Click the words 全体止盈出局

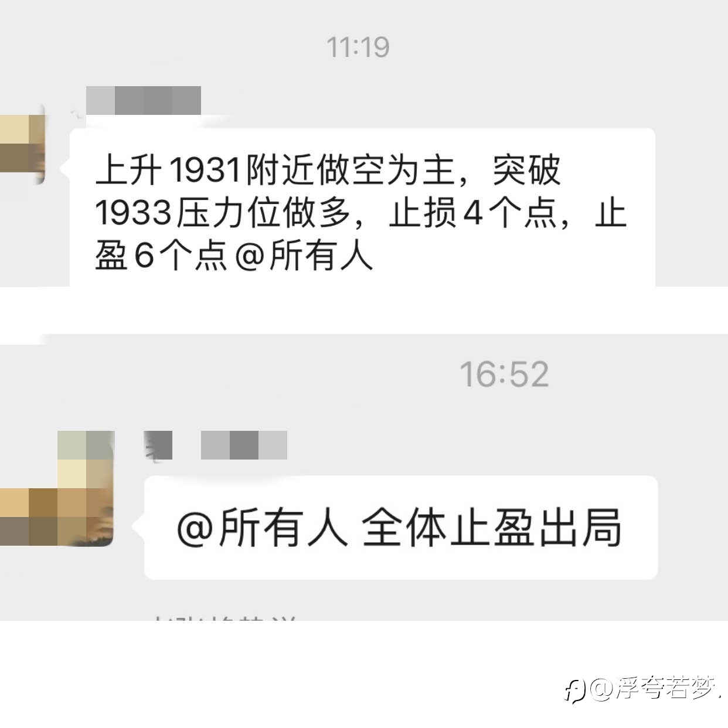point(492,529)
